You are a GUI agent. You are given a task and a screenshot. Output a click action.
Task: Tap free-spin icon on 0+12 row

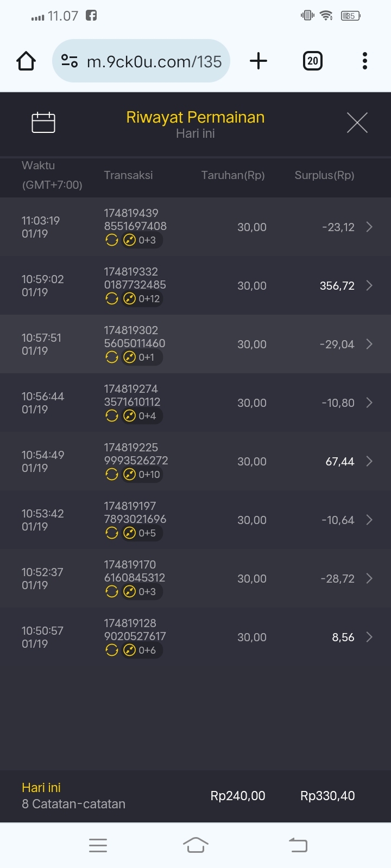(x=129, y=298)
